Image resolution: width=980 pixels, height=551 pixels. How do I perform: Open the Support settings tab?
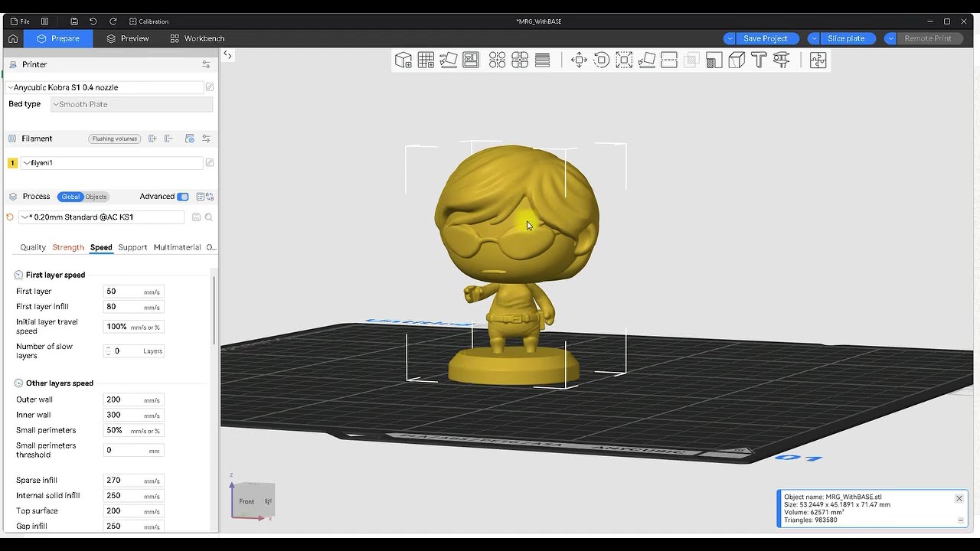click(x=132, y=247)
